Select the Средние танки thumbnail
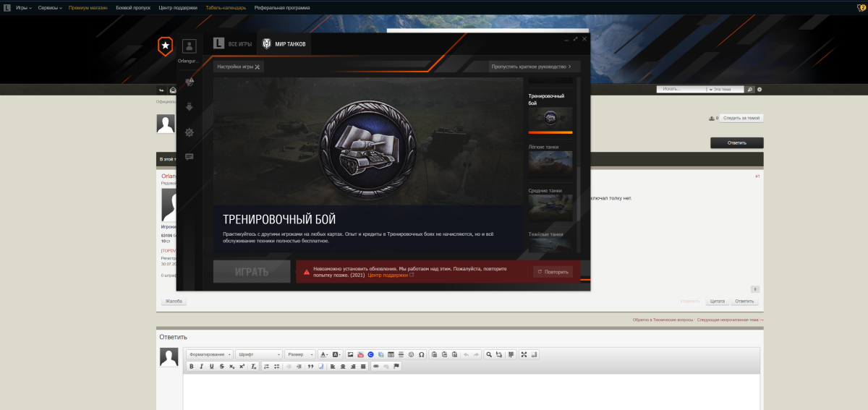The height and width of the screenshot is (410, 868). (x=550, y=207)
